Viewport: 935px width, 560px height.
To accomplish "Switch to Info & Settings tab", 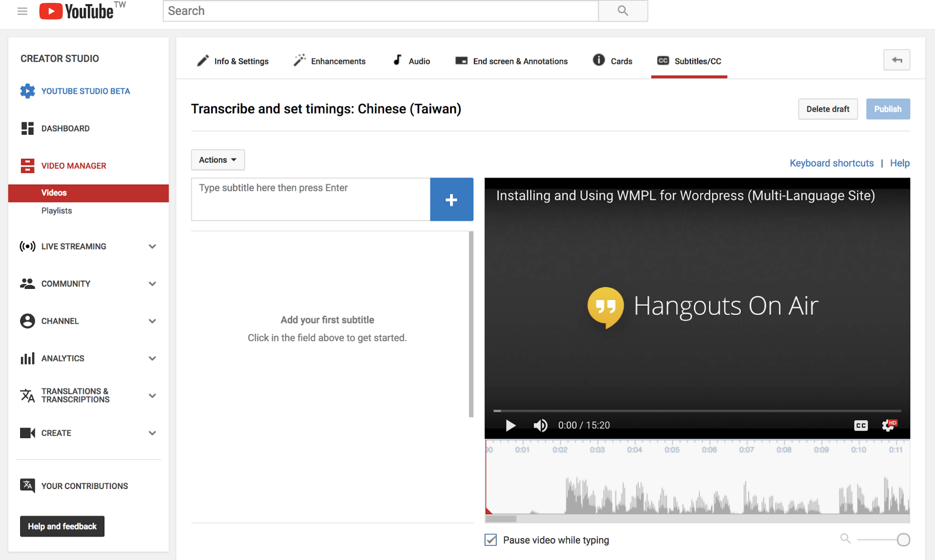I will (x=232, y=61).
